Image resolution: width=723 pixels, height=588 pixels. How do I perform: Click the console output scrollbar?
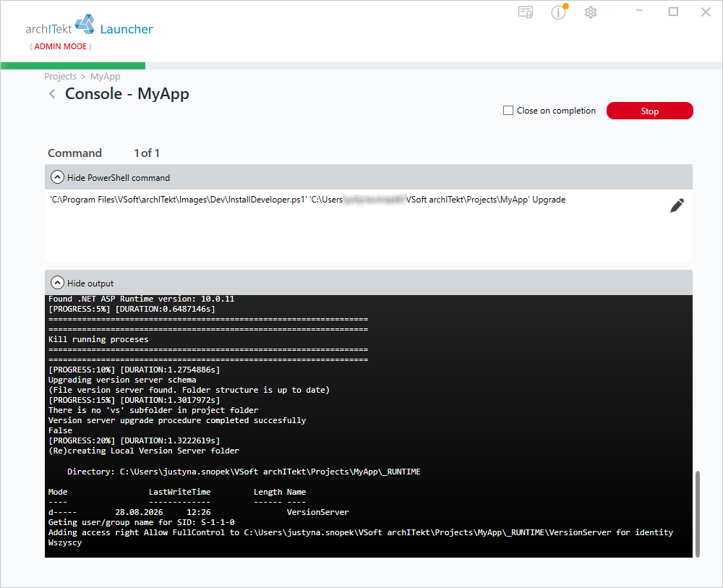coord(698,514)
